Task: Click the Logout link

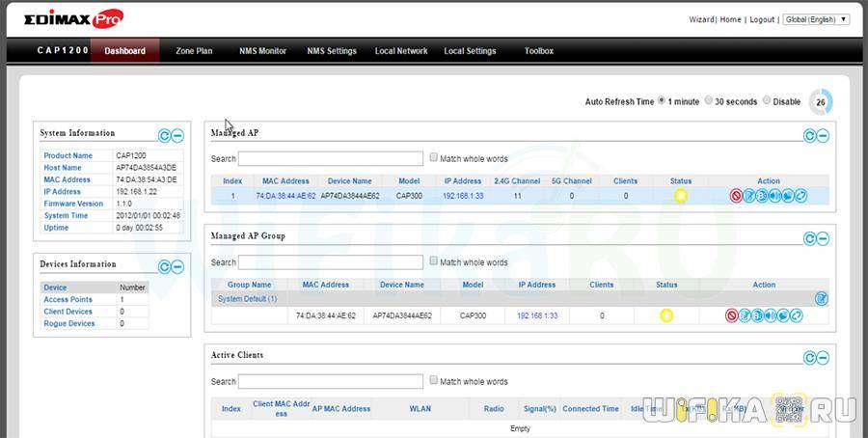Action: click(x=762, y=19)
